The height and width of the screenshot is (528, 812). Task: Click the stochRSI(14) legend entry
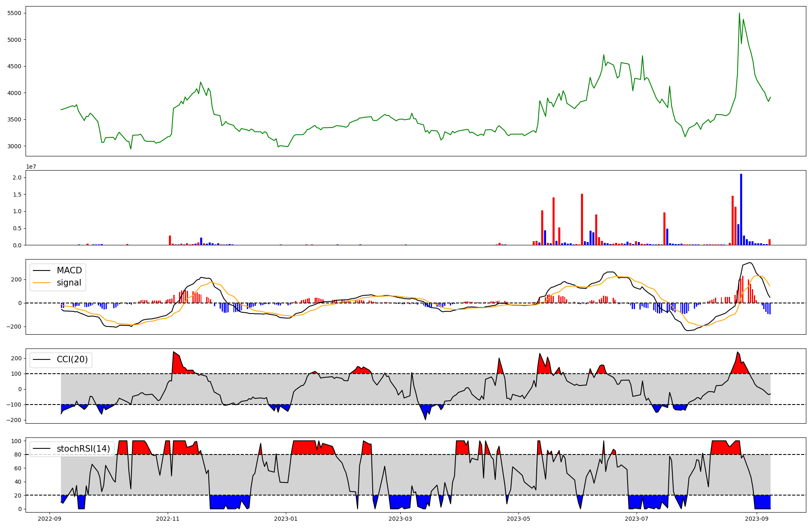[x=83, y=449]
